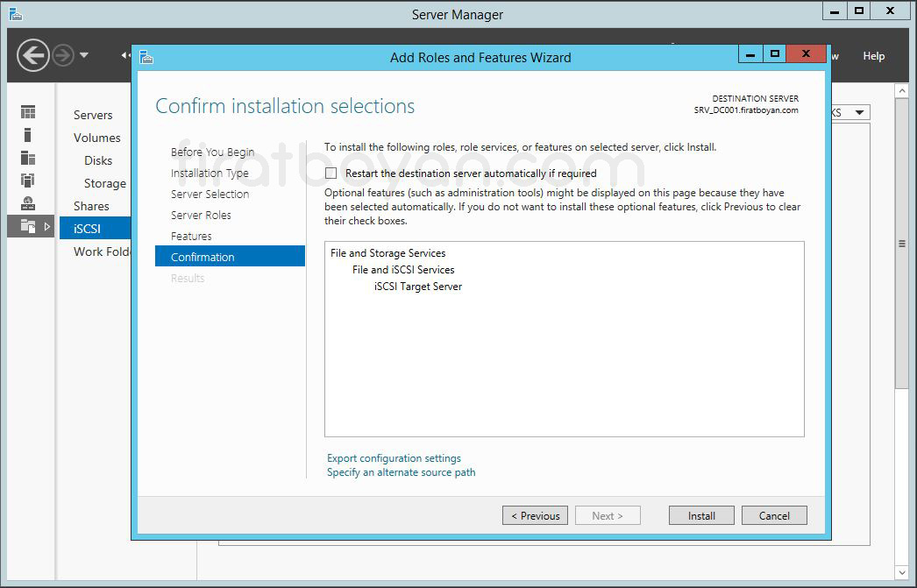
Task: Go to Volumes in Server Manager
Action: point(97,138)
